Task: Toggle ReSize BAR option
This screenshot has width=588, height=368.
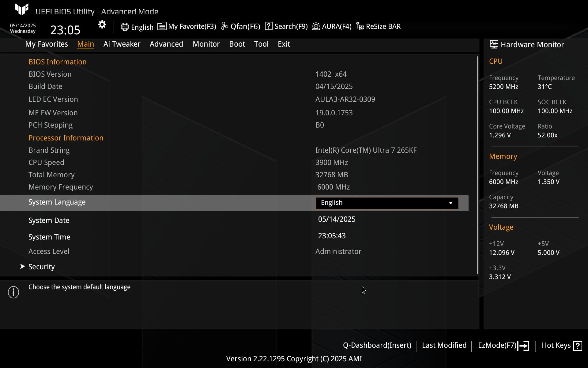Action: pyautogui.click(x=379, y=26)
